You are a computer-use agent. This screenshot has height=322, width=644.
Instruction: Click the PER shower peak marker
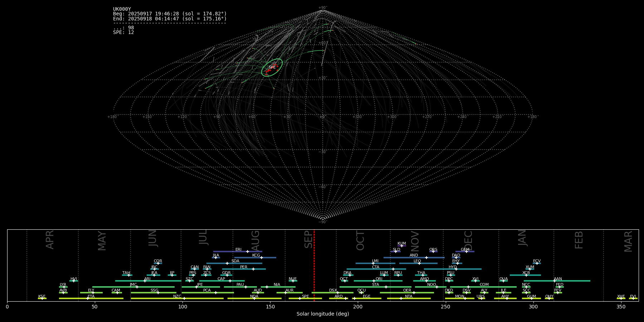[x=253, y=269]
